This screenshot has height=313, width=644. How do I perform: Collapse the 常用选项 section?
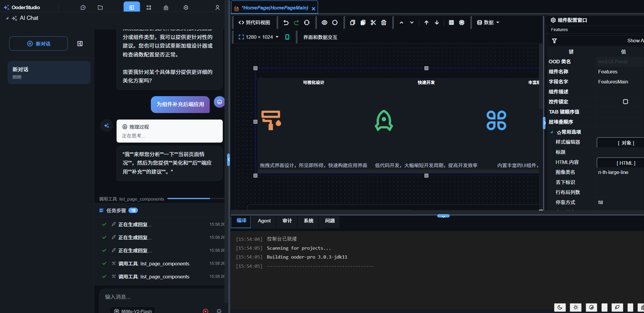click(552, 132)
